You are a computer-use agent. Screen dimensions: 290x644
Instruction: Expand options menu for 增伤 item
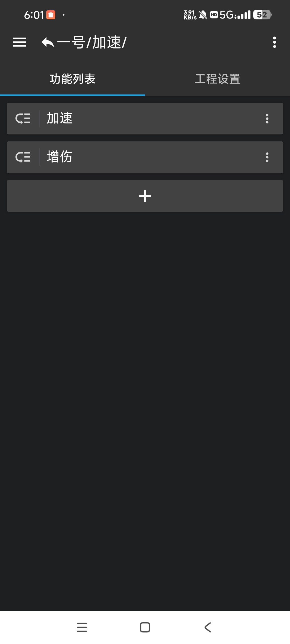[267, 157]
